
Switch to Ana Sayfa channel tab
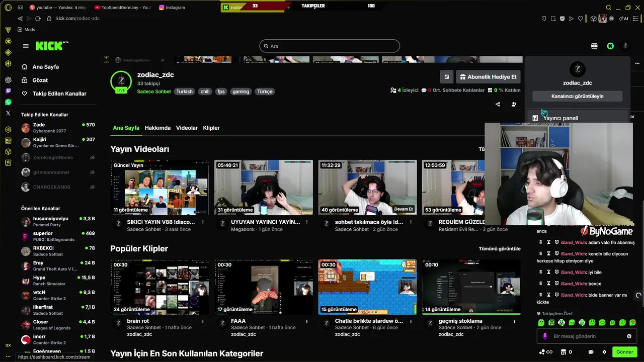(126, 128)
